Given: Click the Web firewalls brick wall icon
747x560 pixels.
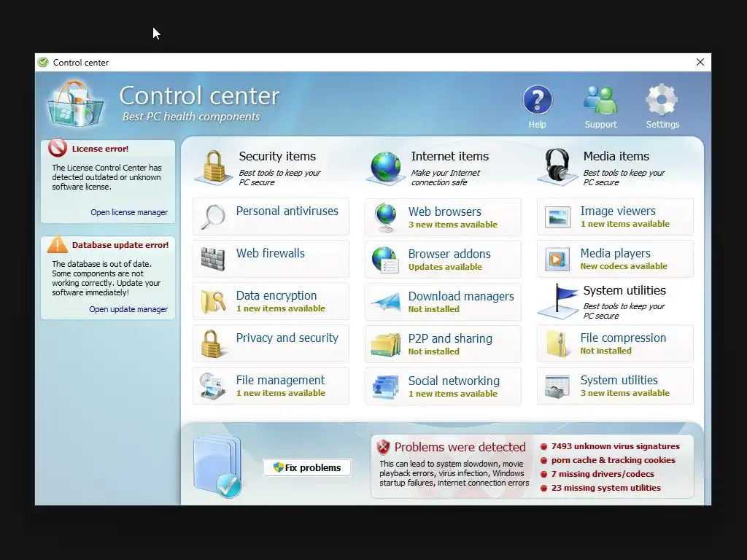Looking at the screenshot, I should point(213,259).
